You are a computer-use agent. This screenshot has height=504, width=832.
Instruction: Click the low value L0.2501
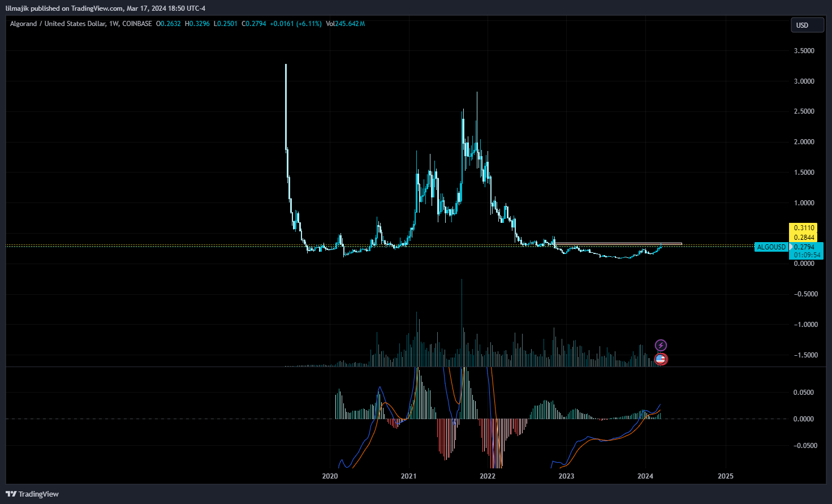pyautogui.click(x=226, y=24)
